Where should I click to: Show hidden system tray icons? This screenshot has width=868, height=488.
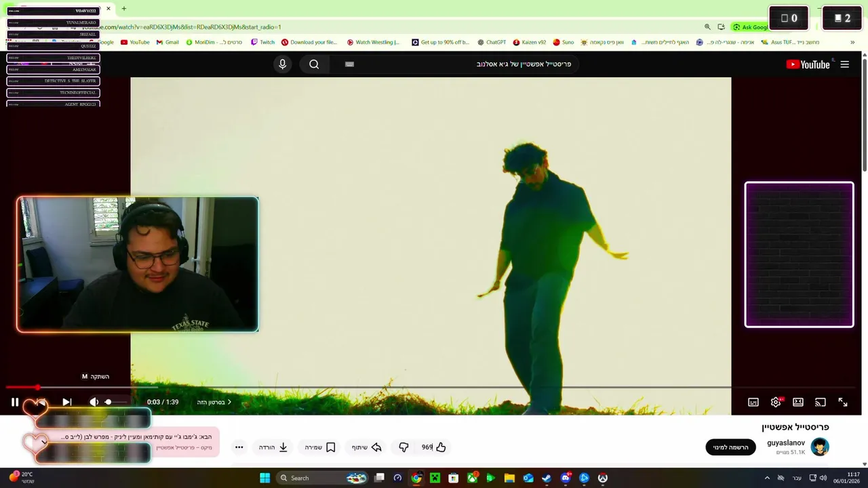[767, 478]
